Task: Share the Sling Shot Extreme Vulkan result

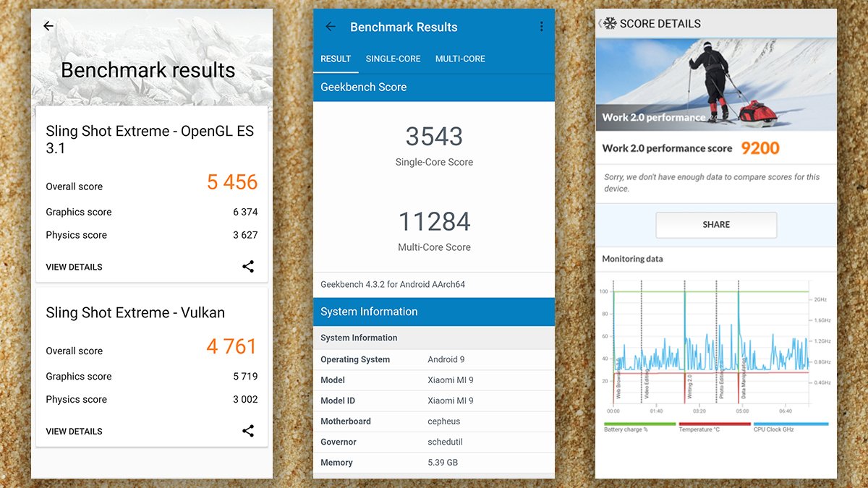Action: (x=248, y=431)
